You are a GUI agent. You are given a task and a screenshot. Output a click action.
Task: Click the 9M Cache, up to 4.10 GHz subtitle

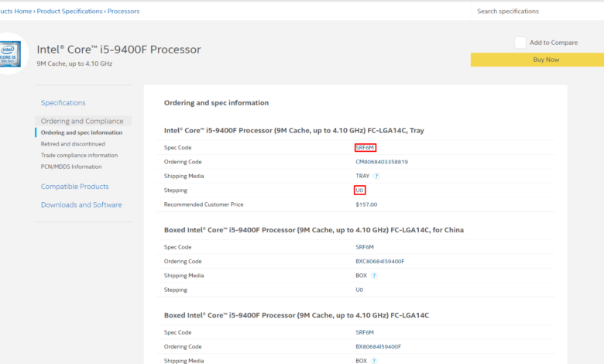pyautogui.click(x=75, y=64)
